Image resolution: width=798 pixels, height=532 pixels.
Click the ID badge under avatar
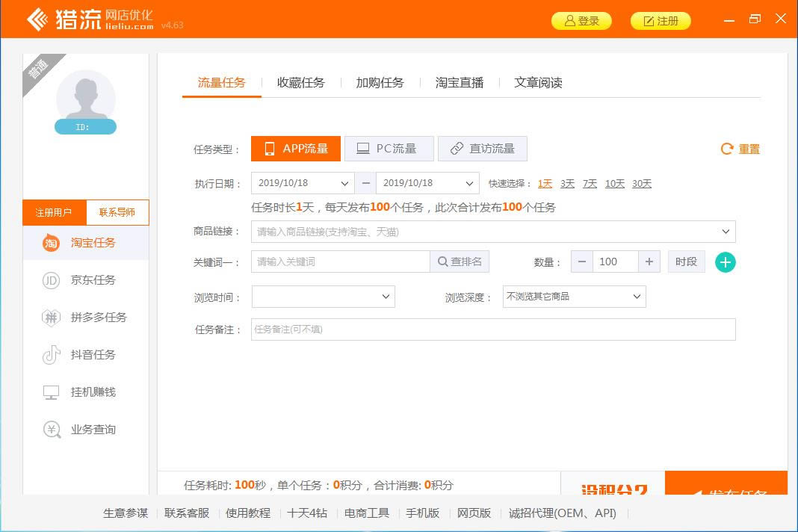85,127
